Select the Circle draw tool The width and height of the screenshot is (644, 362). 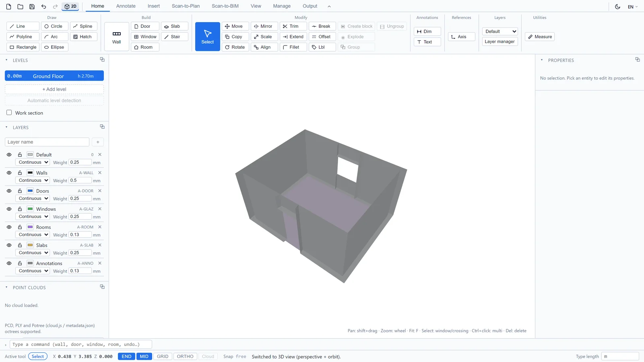click(55, 26)
